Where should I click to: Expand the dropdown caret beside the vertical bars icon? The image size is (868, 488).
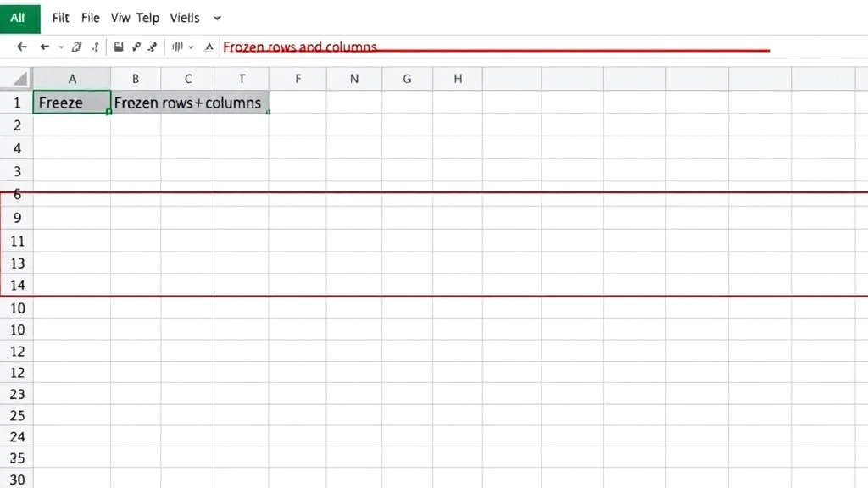[x=192, y=47]
